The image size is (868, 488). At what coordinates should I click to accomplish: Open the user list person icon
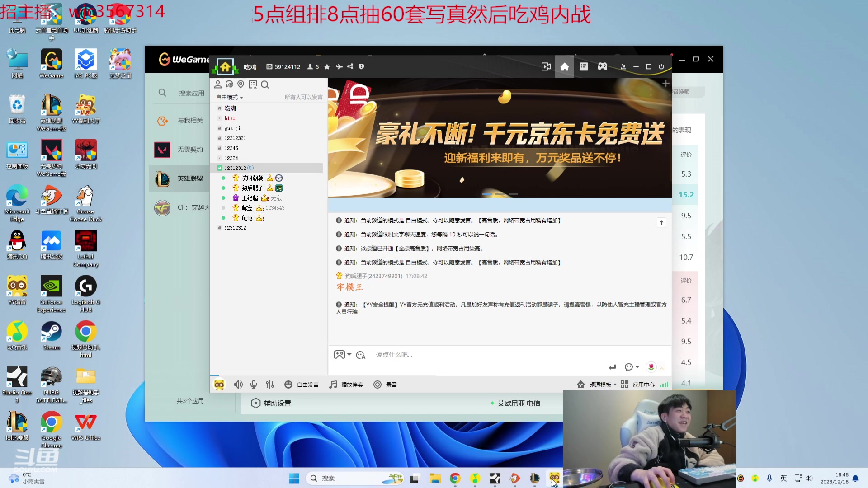(x=218, y=84)
